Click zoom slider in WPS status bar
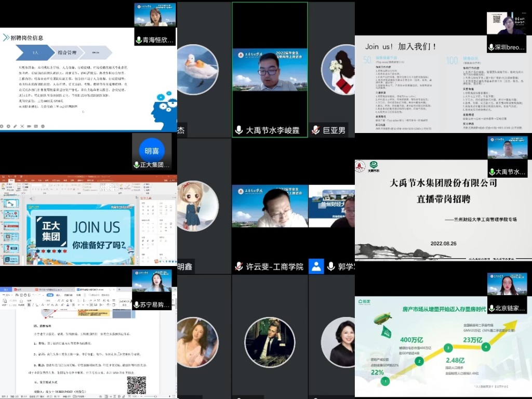This screenshot has height=399, width=532. click(156, 396)
